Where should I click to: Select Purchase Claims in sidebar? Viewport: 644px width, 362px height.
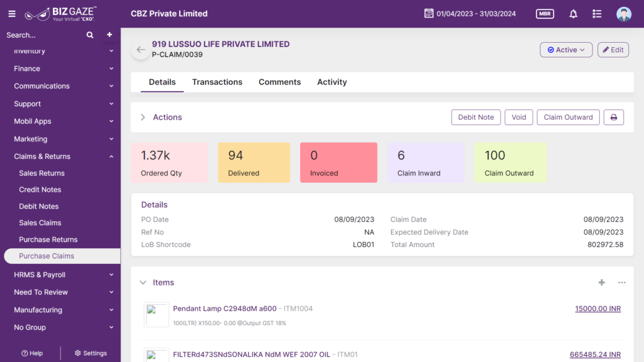click(x=62, y=256)
